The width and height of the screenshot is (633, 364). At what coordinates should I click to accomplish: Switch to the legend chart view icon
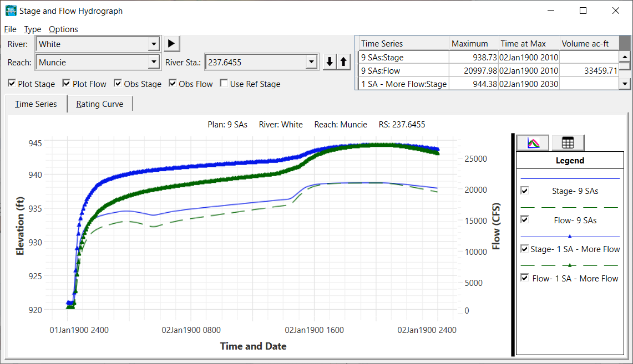[x=533, y=143]
